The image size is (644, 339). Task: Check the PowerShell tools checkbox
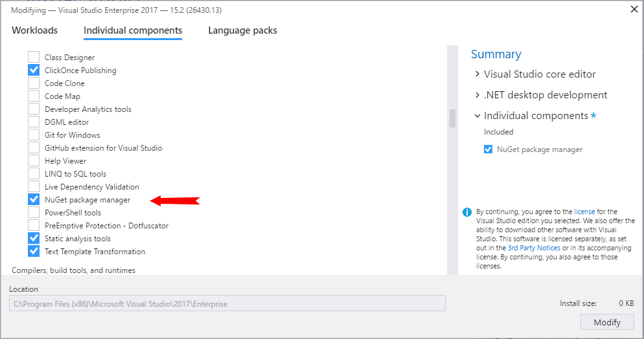(x=34, y=212)
